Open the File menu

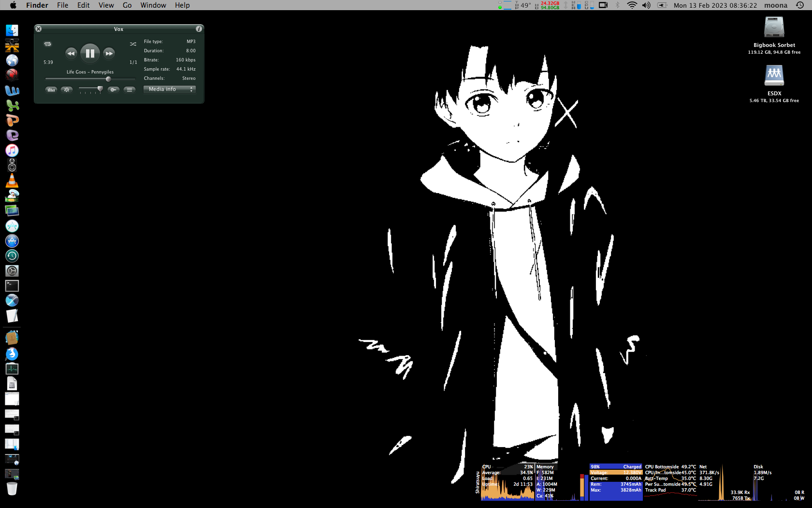(x=62, y=5)
